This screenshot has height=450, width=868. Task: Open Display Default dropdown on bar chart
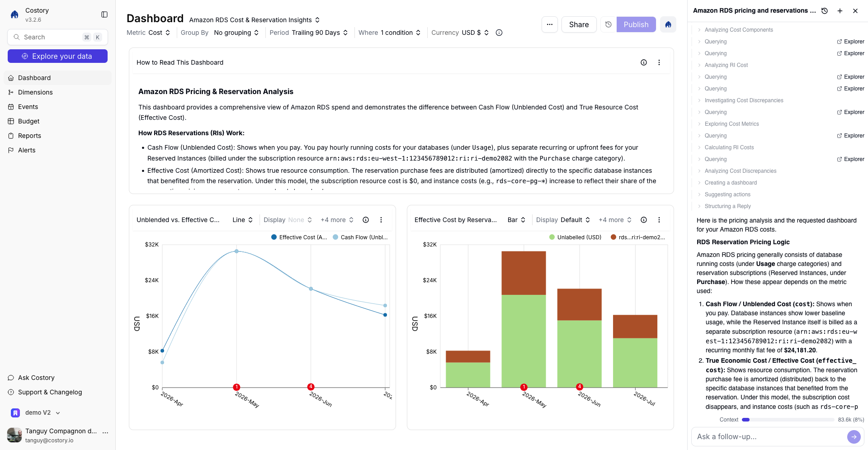[563, 220]
